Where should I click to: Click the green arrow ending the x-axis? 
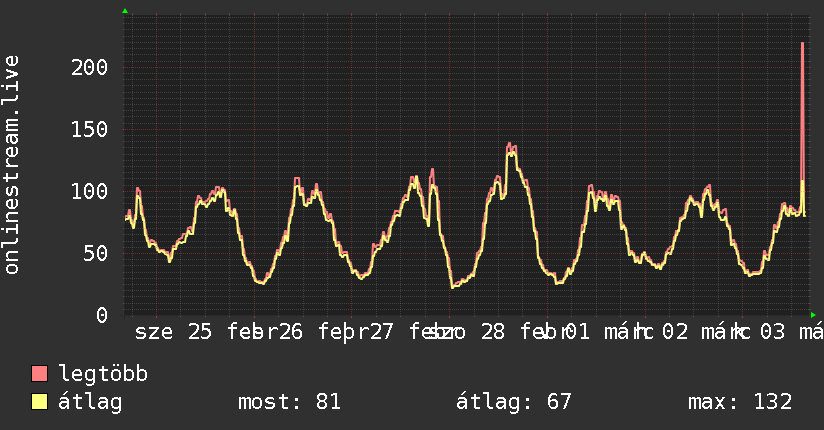[813, 315]
